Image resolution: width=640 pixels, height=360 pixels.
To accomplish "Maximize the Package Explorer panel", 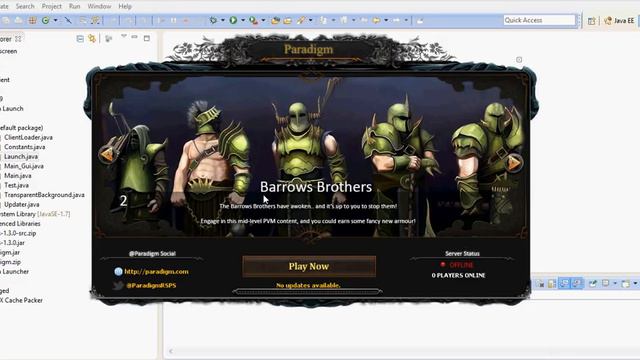I will click(x=147, y=38).
